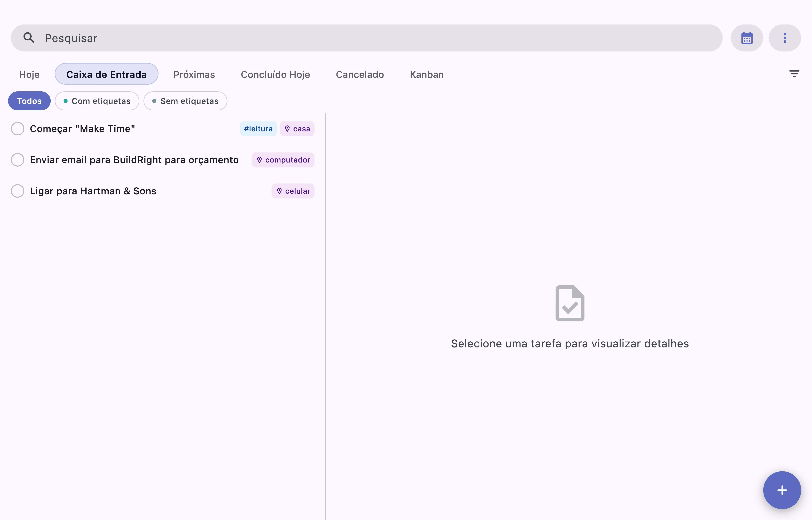Select the Caixa de Entrada tab
The width and height of the screenshot is (812, 520).
pyautogui.click(x=107, y=74)
